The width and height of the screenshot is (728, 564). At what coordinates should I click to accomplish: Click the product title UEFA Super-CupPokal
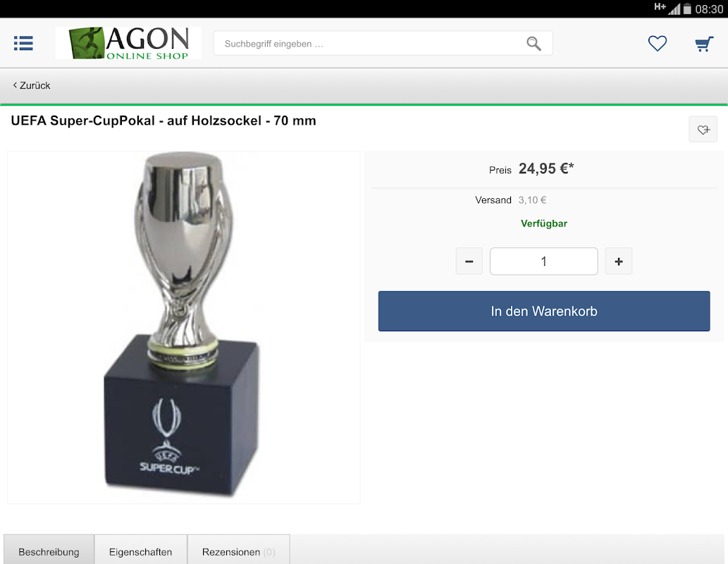click(164, 121)
